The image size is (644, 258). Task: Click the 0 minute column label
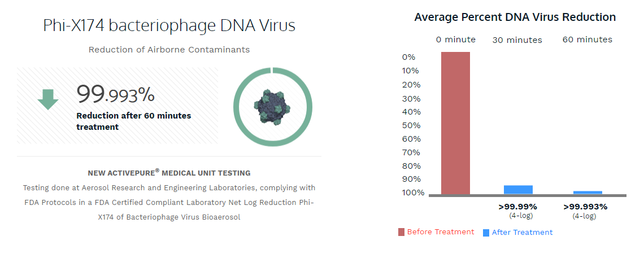point(456,40)
